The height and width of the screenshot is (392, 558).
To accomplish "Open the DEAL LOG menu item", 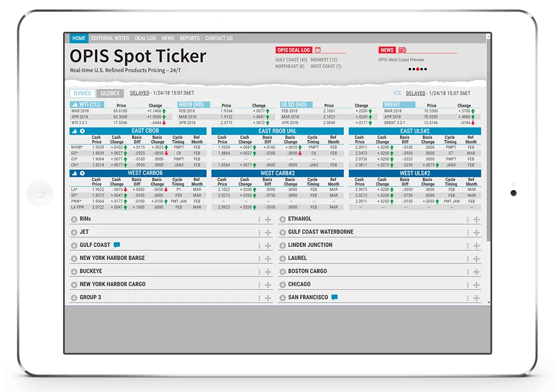I will coord(145,38).
